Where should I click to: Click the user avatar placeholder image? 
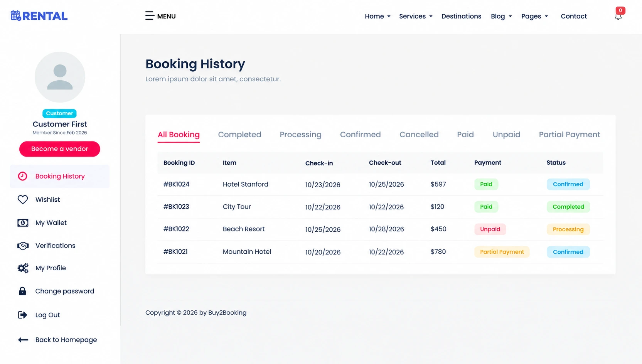coord(60,77)
